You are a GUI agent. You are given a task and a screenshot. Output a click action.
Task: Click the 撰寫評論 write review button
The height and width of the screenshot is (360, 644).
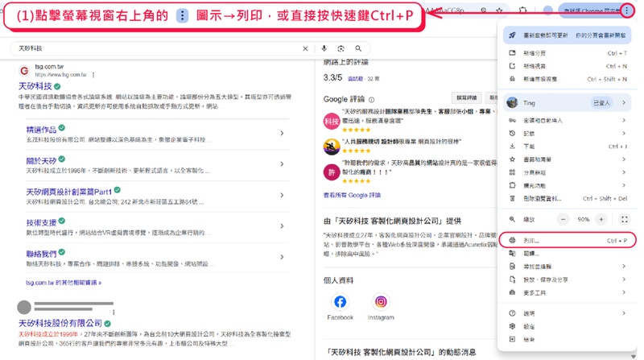point(467,97)
